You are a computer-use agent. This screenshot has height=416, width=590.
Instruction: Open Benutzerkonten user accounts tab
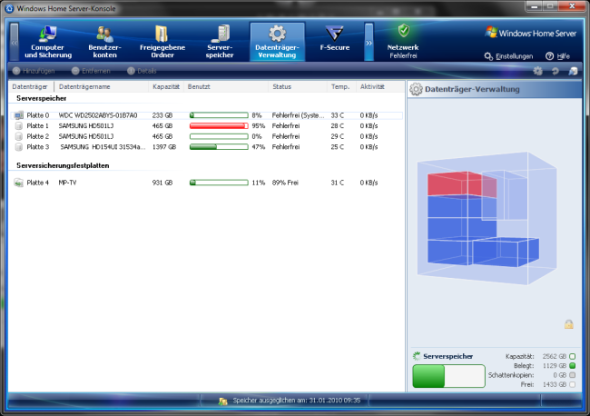click(x=105, y=42)
